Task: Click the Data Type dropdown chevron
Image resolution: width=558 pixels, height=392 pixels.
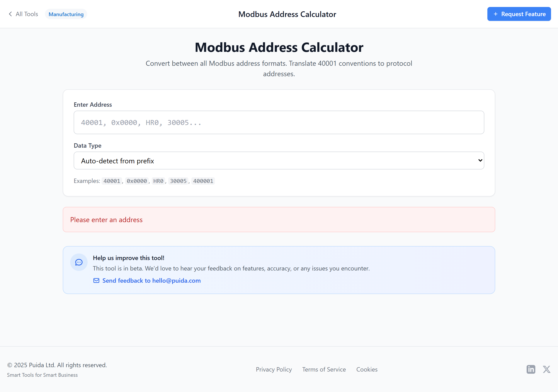Action: [480, 161]
